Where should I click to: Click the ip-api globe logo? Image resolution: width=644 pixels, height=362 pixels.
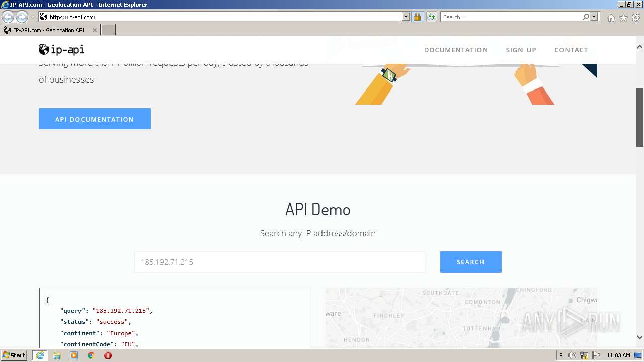pos(61,49)
